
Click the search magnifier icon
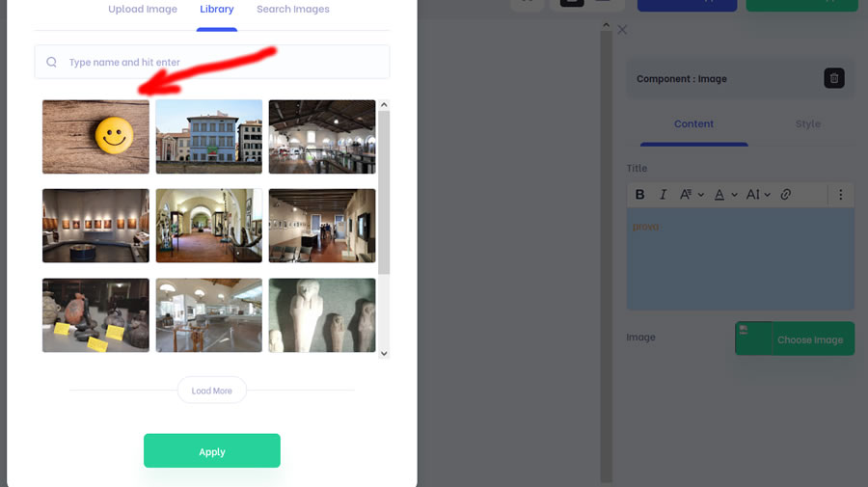click(x=52, y=63)
